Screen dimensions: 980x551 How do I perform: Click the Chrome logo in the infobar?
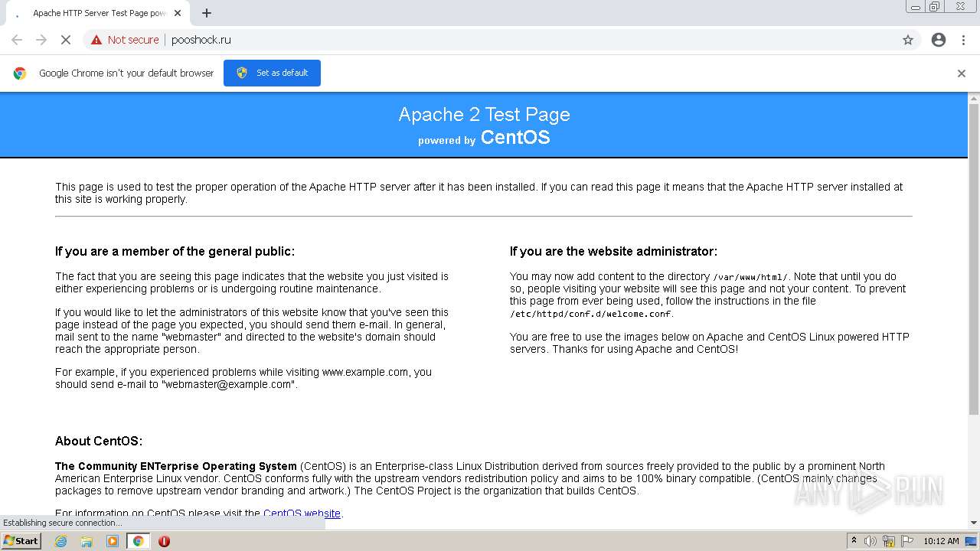coord(20,73)
